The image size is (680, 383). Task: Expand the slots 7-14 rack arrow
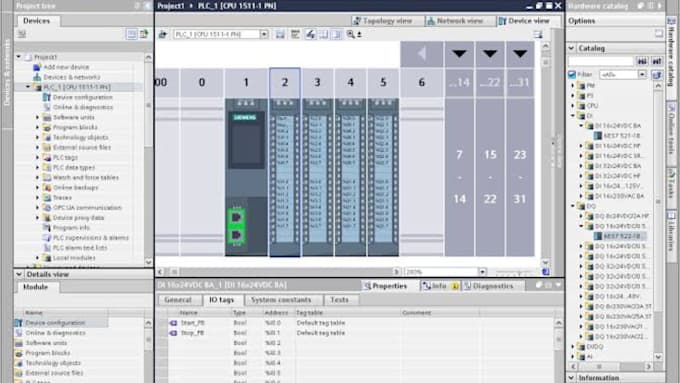[x=459, y=54]
